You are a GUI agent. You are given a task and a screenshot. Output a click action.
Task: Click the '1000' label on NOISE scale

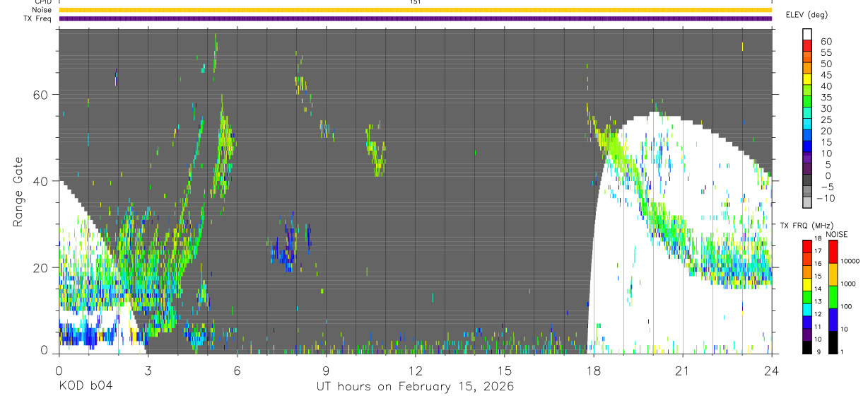click(x=848, y=284)
